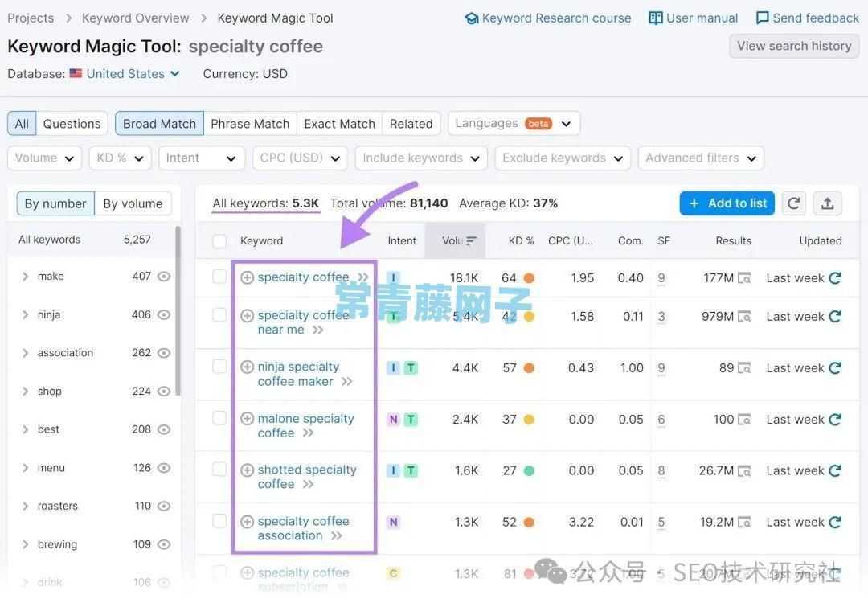
Task: Expand the 'shop' keyword group
Action: pyautogui.click(x=25, y=392)
